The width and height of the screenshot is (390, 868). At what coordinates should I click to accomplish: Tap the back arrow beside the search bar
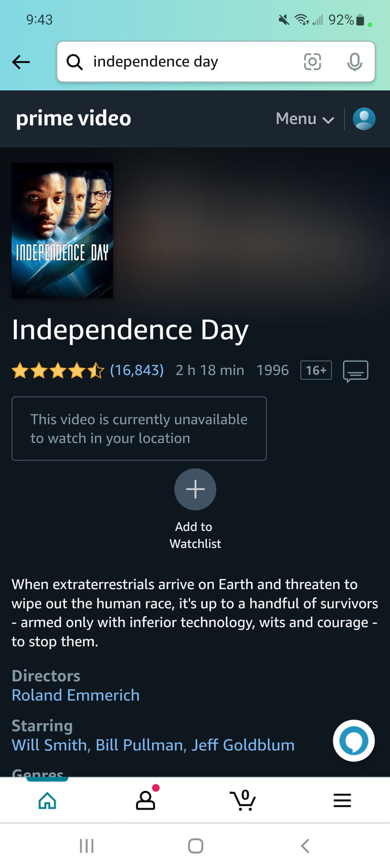(x=21, y=62)
